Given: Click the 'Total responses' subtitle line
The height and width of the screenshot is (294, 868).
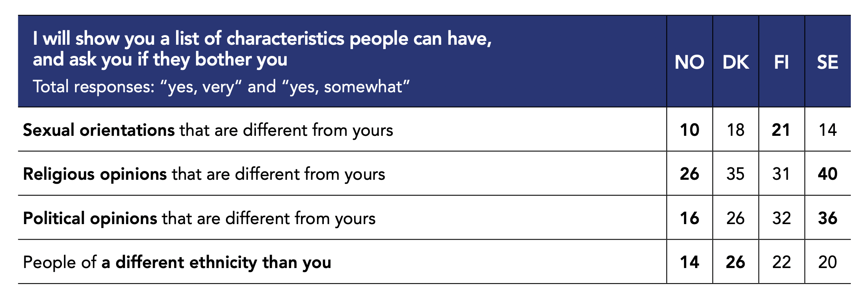Looking at the screenshot, I should (221, 87).
